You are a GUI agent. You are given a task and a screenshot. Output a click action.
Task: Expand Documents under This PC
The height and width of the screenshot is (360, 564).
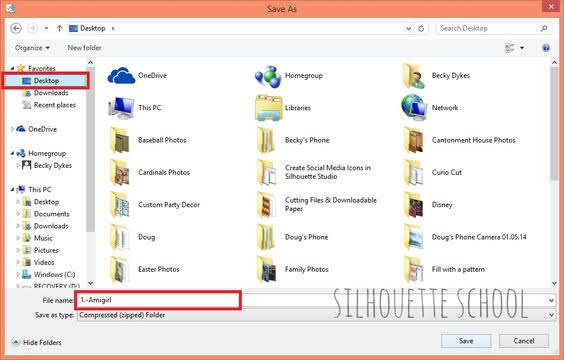tap(18, 214)
